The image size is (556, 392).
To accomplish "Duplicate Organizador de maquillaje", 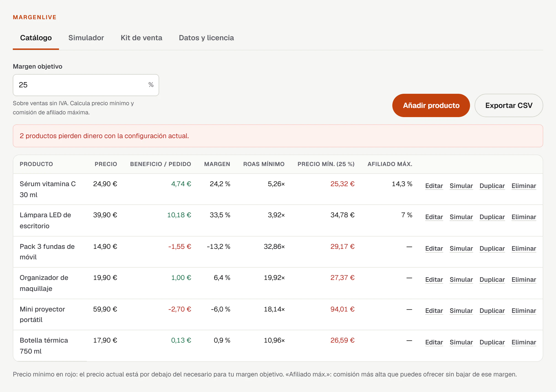I will 492,279.
